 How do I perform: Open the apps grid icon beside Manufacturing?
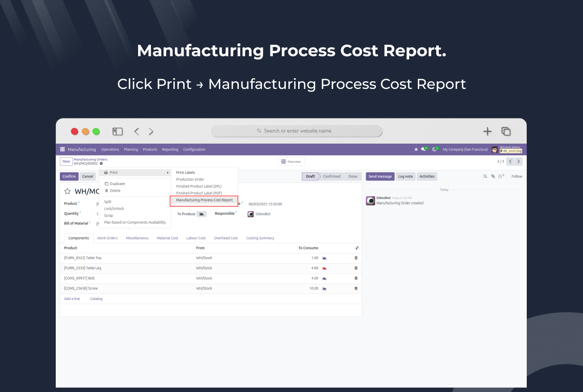62,149
